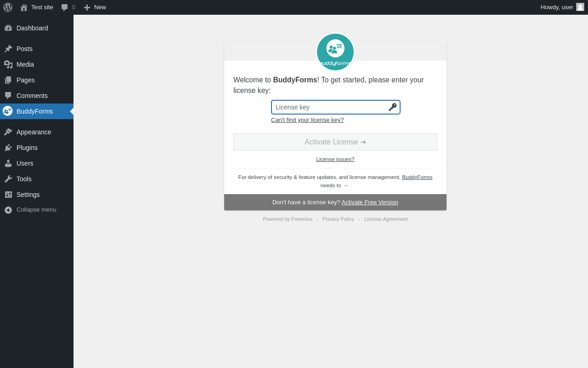Go to the Posts menu

click(x=37, y=49)
